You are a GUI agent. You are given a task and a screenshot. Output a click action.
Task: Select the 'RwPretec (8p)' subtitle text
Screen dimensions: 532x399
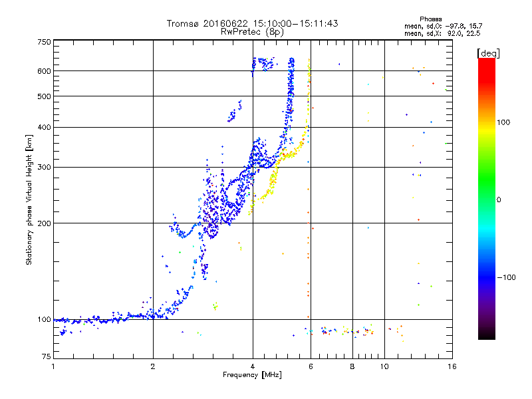[252, 32]
